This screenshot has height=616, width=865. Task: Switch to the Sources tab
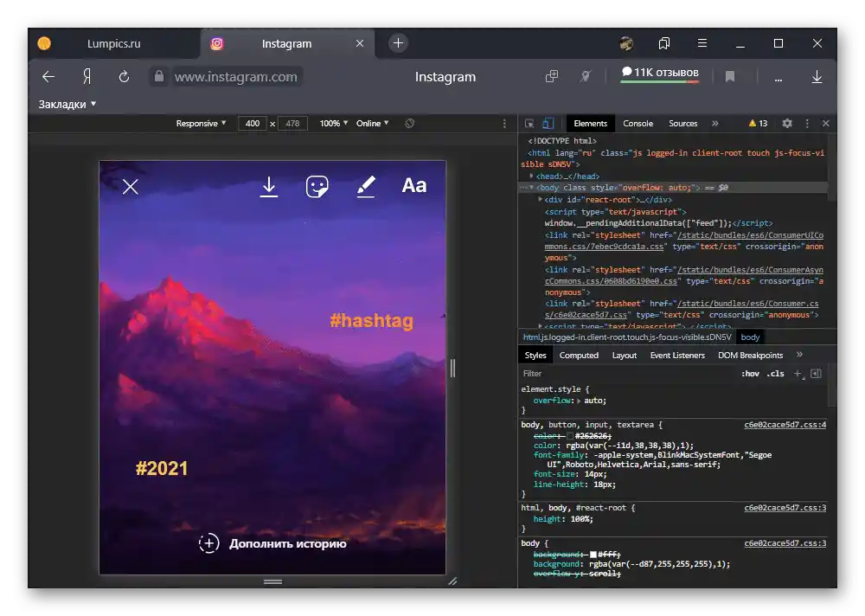coord(683,124)
